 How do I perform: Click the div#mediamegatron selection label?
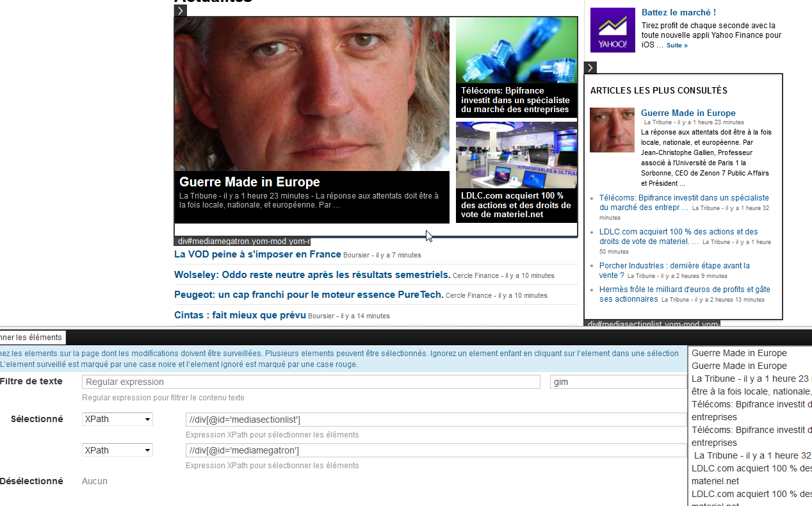tap(242, 241)
